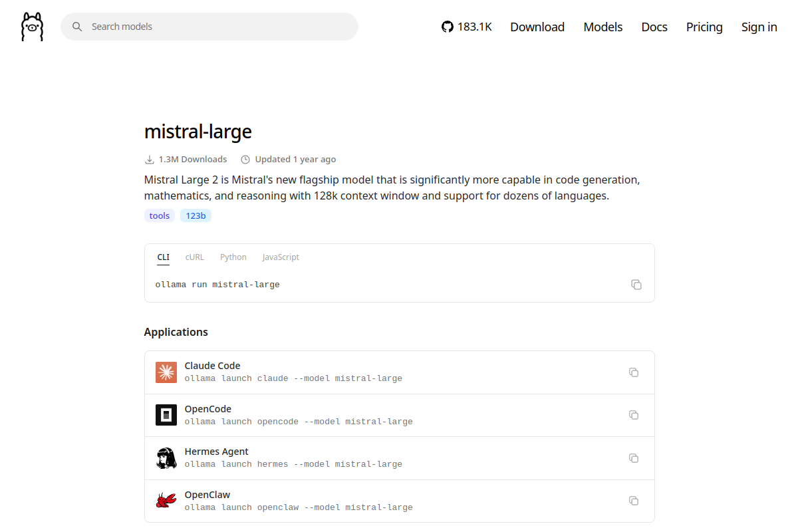798x532 pixels.
Task: Click the OpenCode black square icon
Action: [x=166, y=415]
